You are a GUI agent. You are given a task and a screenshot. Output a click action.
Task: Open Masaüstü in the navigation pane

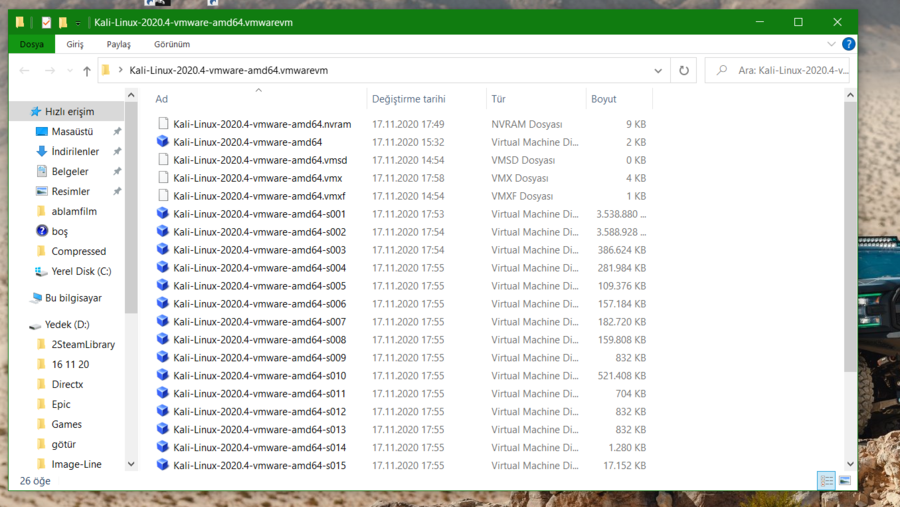[x=72, y=131]
